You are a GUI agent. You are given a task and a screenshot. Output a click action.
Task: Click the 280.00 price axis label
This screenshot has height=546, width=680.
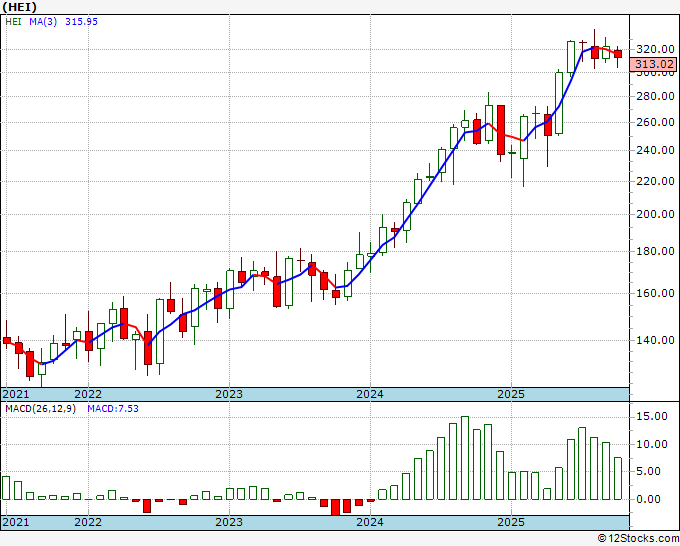655,96
